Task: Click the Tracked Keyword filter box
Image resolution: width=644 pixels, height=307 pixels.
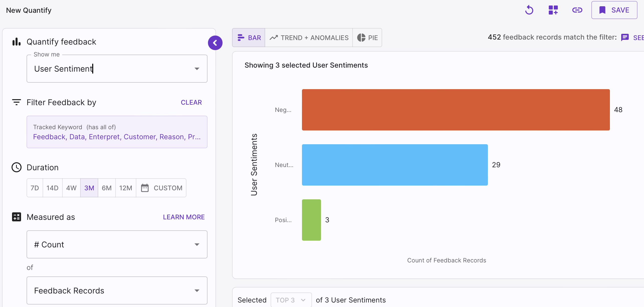Action: coord(117,132)
